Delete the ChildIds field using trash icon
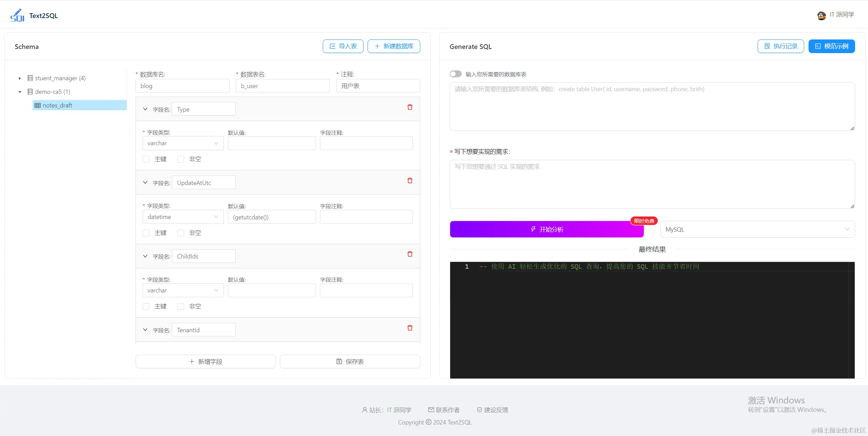The width and height of the screenshot is (868, 436). [409, 254]
